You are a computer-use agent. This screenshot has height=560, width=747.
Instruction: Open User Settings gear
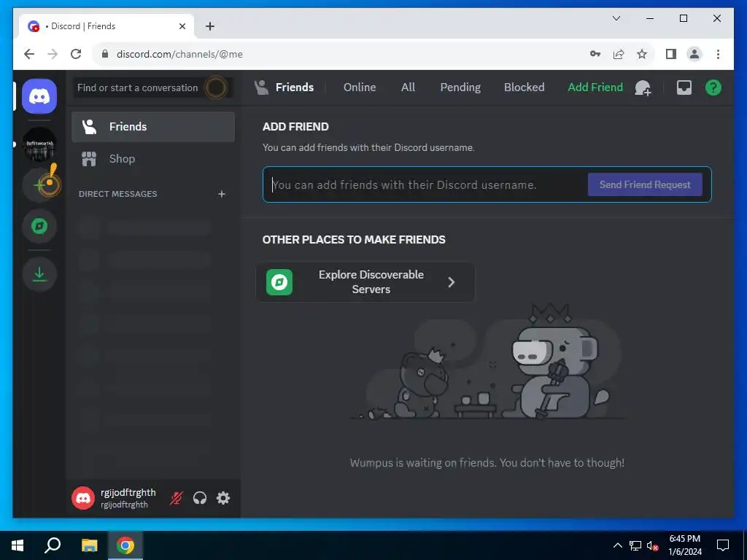(223, 498)
